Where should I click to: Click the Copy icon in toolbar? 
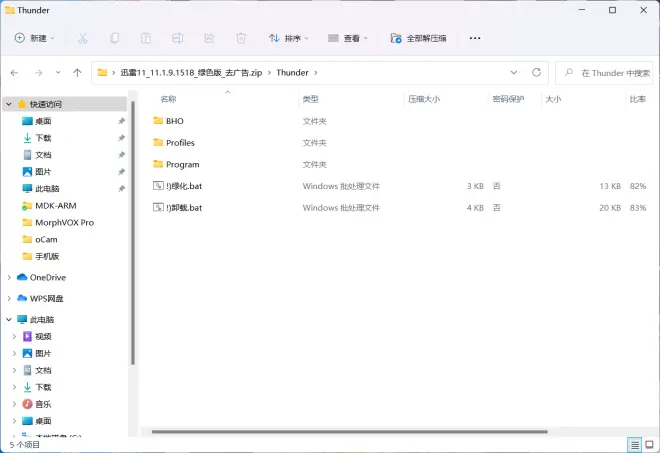coord(115,38)
